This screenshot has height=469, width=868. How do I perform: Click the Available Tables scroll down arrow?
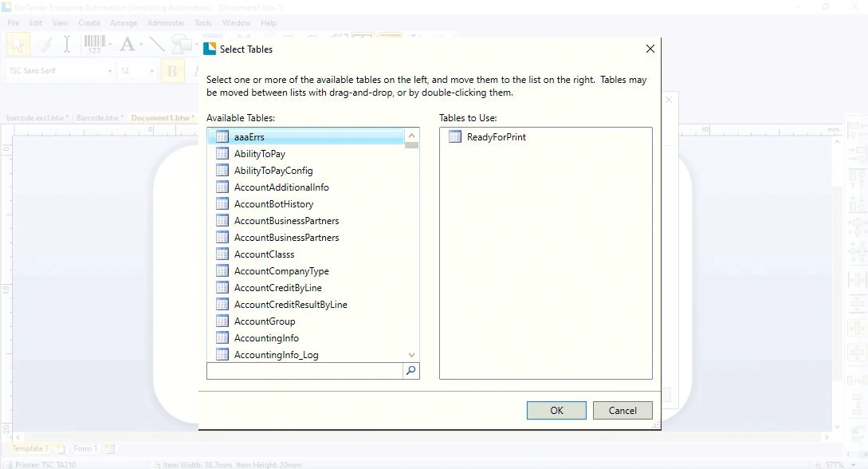point(411,355)
